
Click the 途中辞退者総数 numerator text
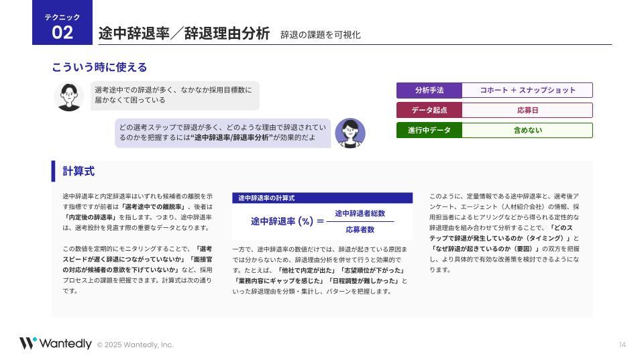[360, 213]
